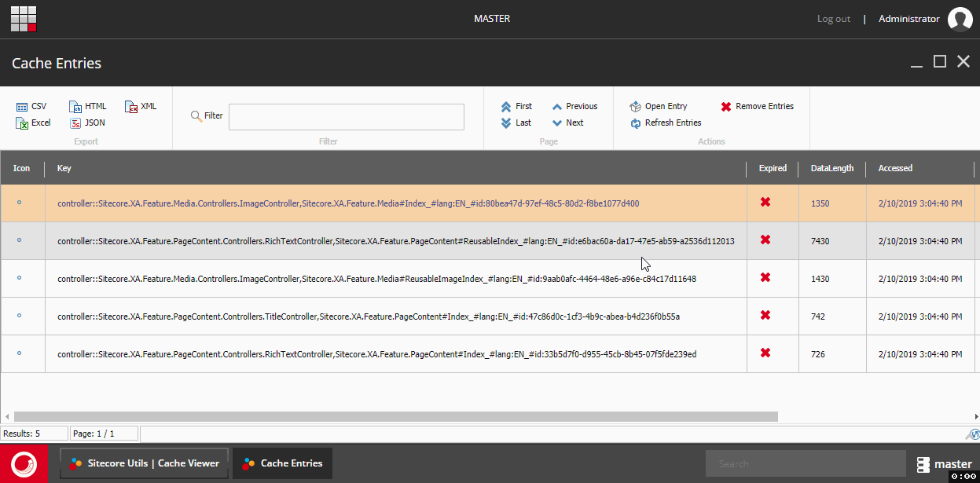Switch to Cache Entries taskbar tab

[x=283, y=463]
